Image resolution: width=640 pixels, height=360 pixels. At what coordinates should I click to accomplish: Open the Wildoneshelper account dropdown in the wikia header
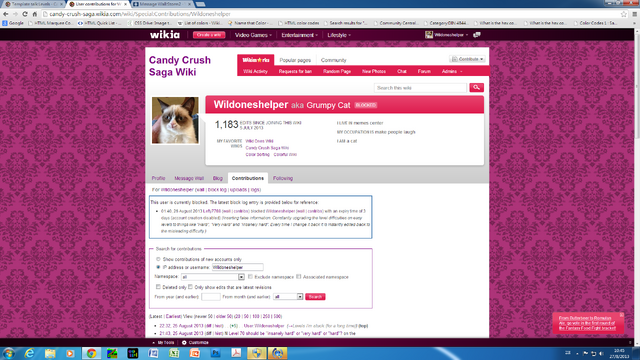(447, 35)
